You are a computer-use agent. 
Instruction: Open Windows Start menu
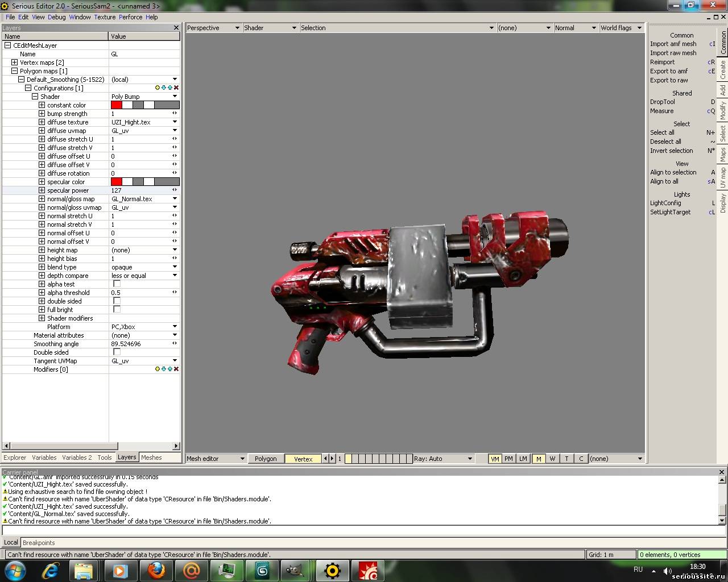[x=15, y=570]
